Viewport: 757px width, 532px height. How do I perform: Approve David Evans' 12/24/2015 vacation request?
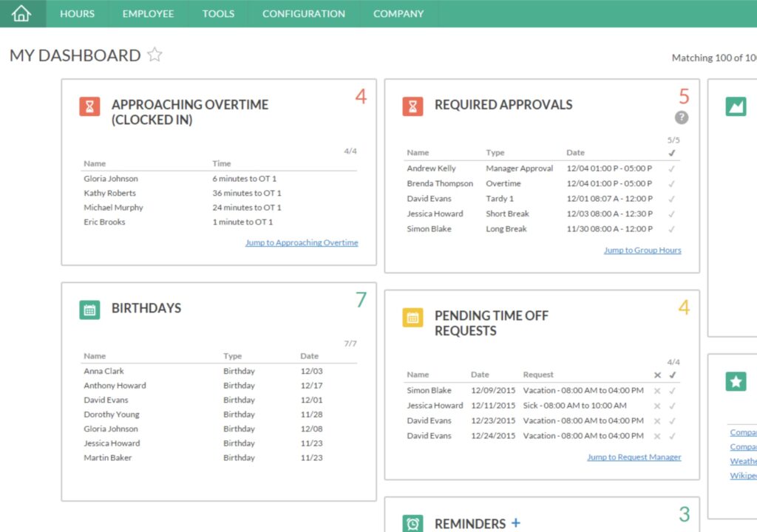tap(673, 436)
